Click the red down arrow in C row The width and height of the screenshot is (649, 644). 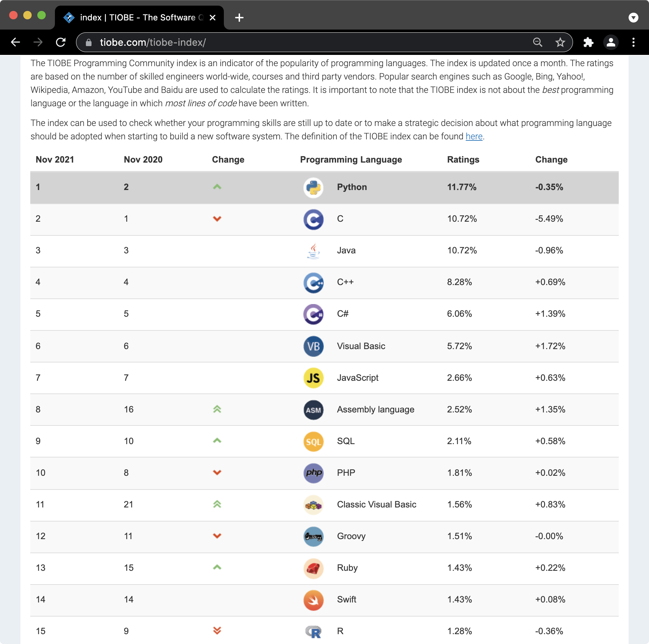(217, 219)
